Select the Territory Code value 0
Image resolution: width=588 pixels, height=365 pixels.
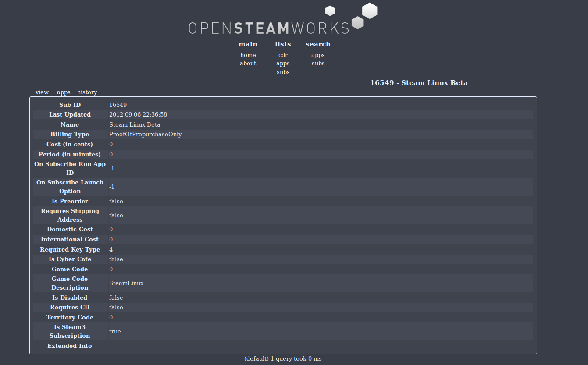pos(111,317)
